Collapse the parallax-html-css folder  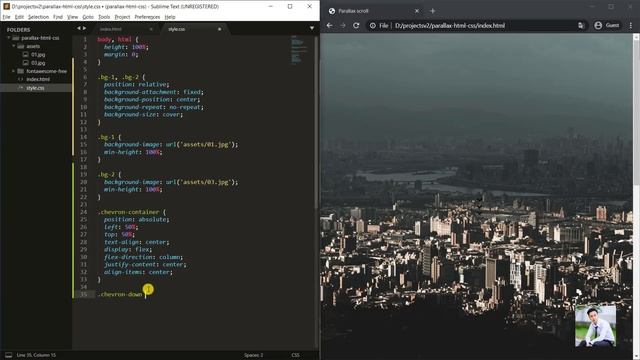tap(9, 38)
